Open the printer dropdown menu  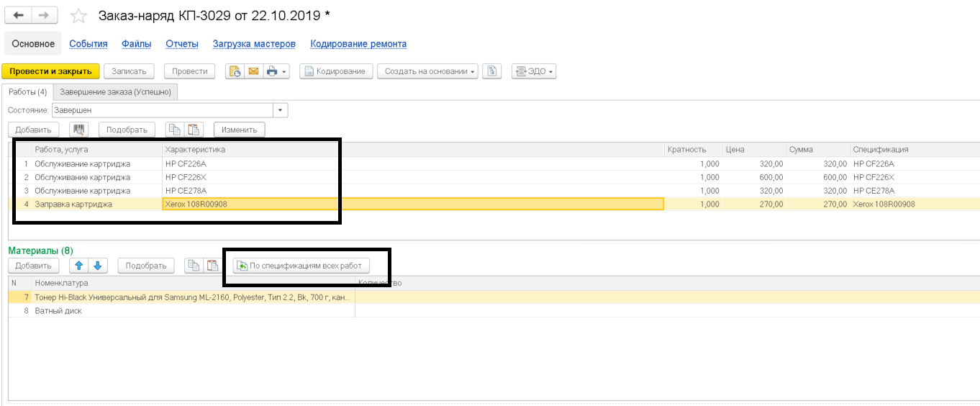(276, 71)
